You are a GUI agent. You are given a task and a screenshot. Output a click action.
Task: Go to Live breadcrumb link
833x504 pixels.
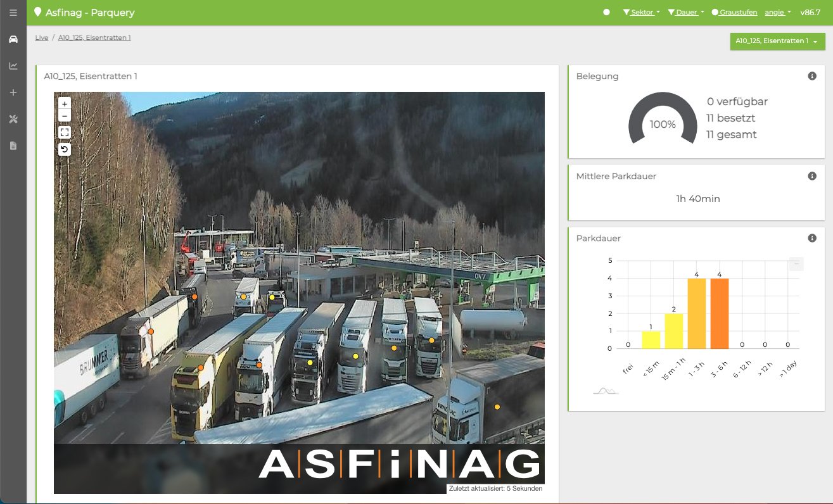coord(42,38)
